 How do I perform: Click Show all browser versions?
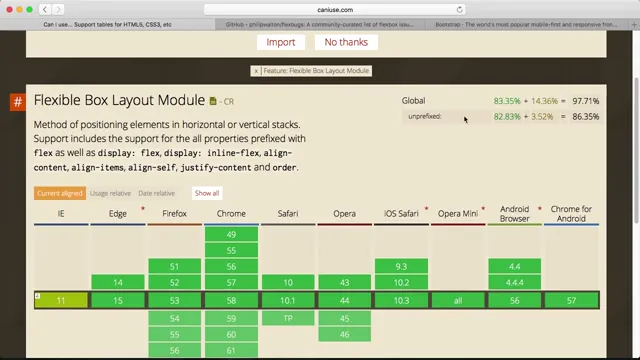(207, 193)
